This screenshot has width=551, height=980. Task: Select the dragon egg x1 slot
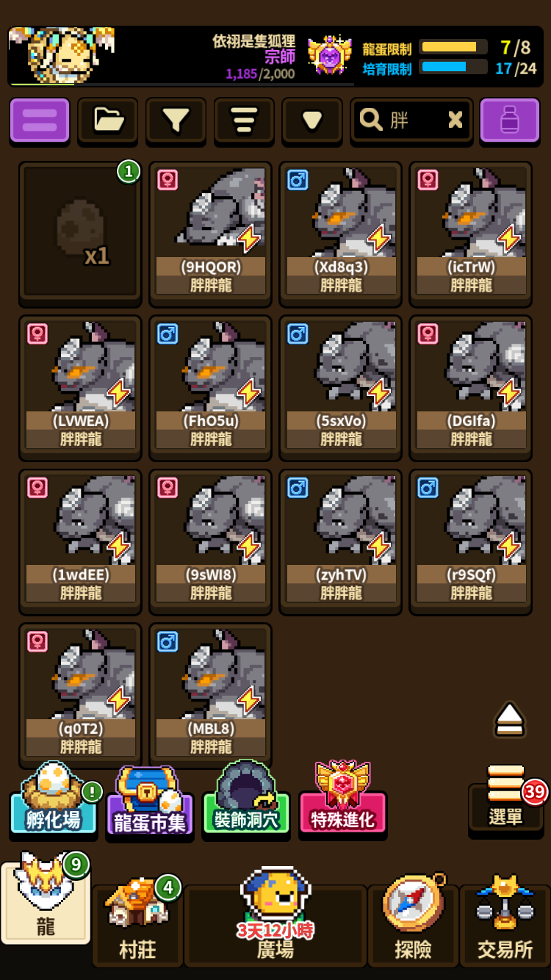80,234
